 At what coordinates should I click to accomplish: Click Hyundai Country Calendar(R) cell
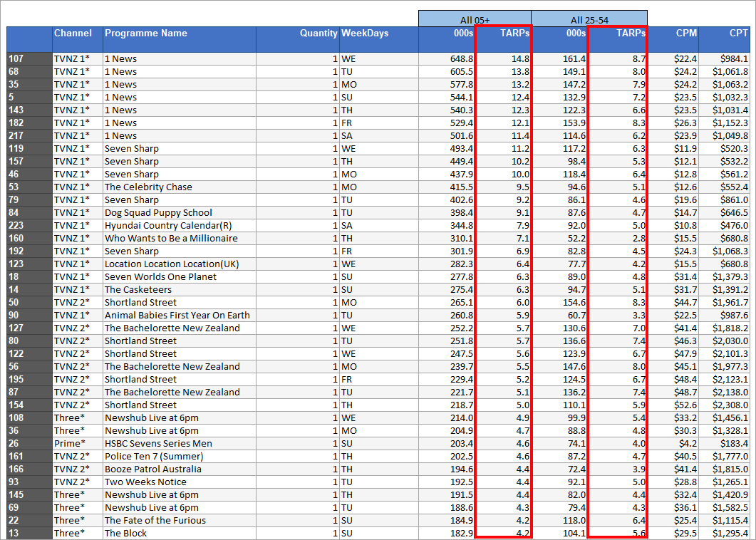coord(180,225)
